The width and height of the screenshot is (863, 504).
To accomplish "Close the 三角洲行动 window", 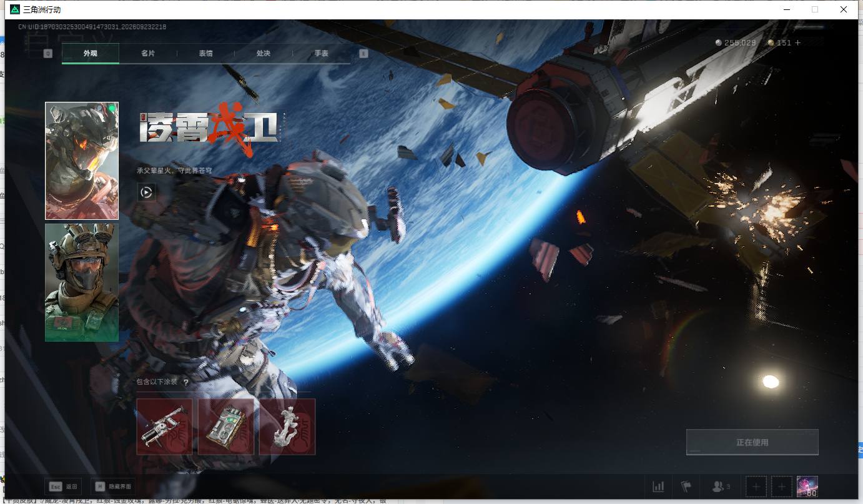I will [843, 9].
